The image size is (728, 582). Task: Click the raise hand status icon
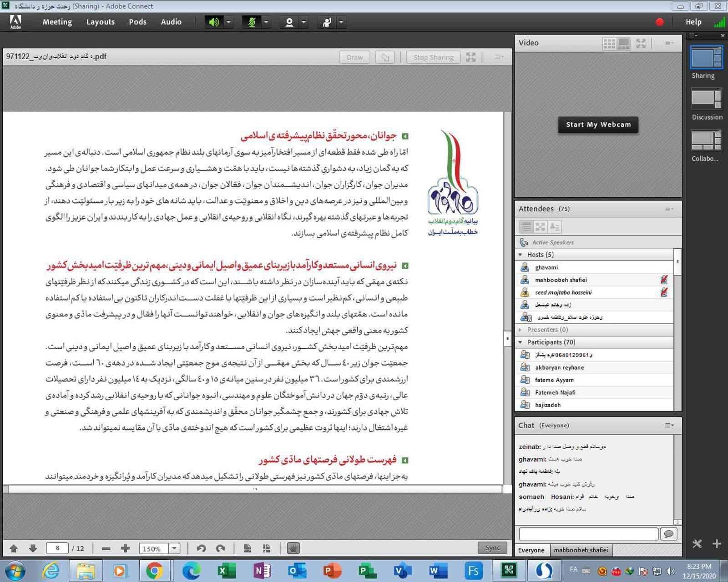click(x=327, y=22)
